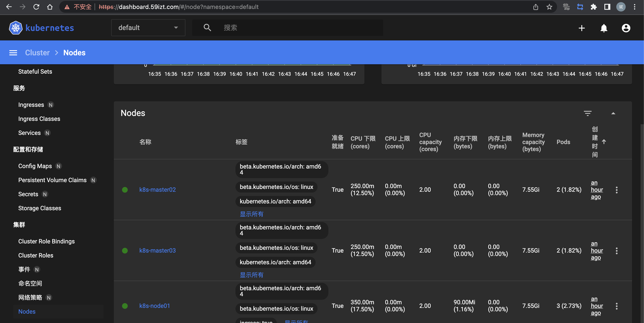Reload the page with the refresh icon

(36, 7)
